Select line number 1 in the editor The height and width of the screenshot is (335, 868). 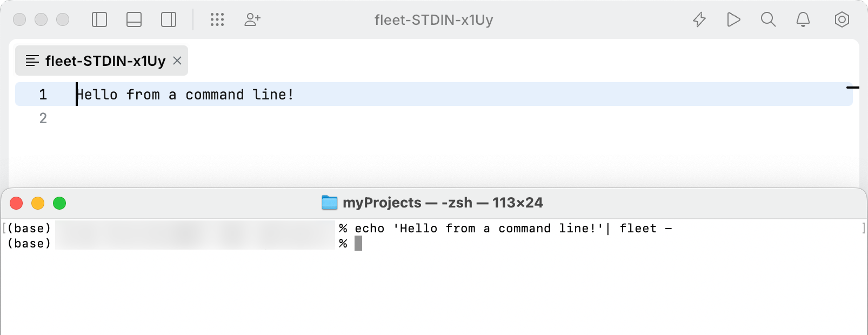pyautogui.click(x=43, y=95)
